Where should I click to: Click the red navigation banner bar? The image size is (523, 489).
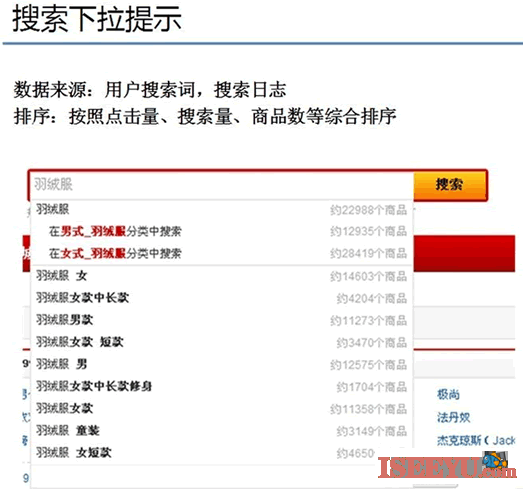[464, 254]
